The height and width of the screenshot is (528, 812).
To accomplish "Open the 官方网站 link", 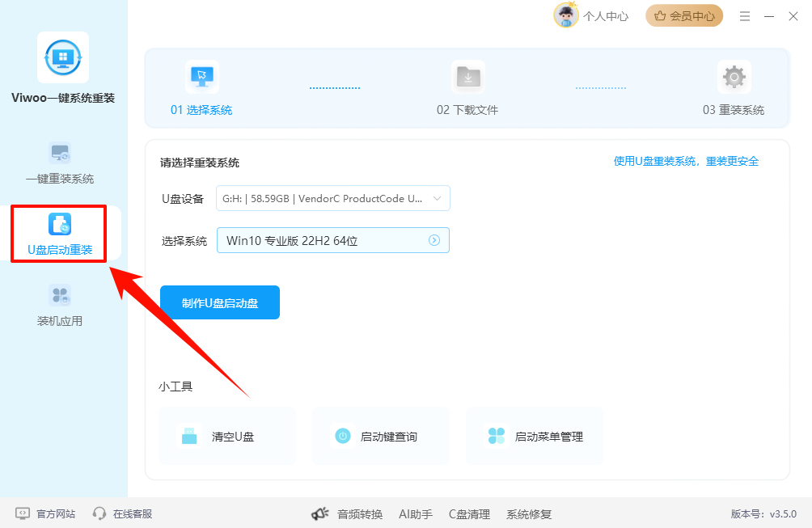I will pyautogui.click(x=56, y=514).
